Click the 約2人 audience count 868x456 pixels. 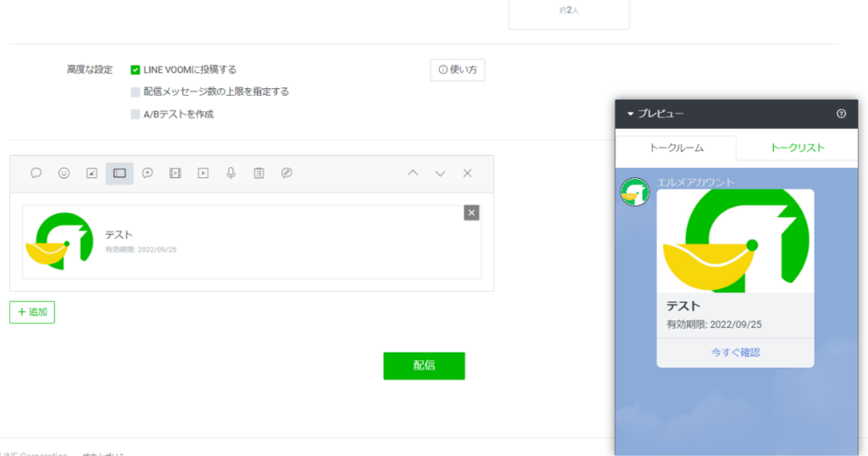[x=569, y=10]
